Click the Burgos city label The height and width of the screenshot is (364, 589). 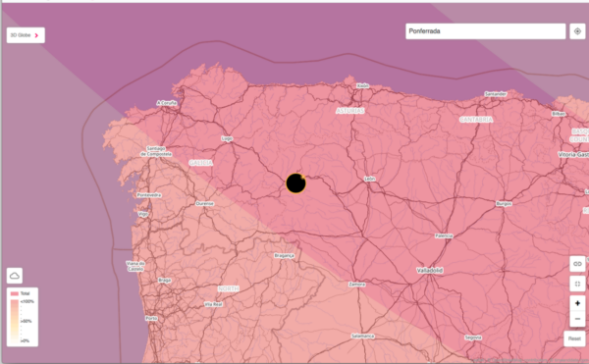[504, 204]
